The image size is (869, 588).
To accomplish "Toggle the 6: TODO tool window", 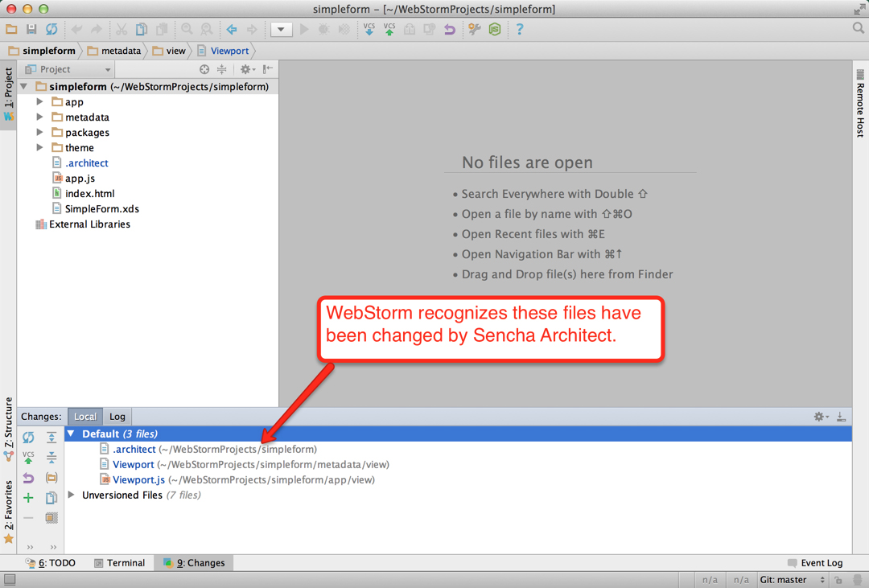I will tap(51, 563).
